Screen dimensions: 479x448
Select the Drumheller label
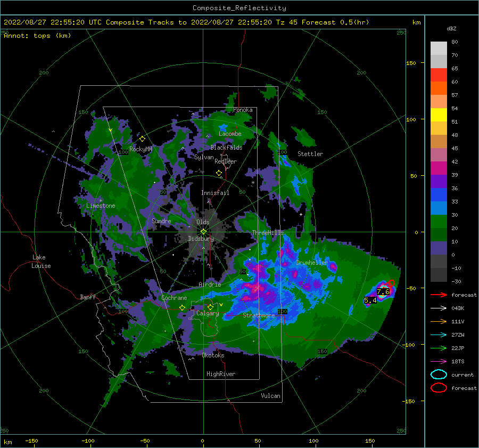(312, 263)
